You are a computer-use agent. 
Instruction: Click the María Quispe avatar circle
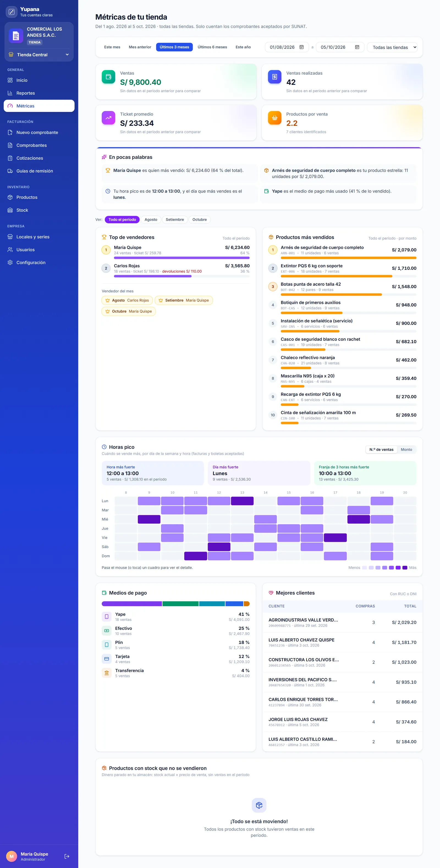(12, 856)
